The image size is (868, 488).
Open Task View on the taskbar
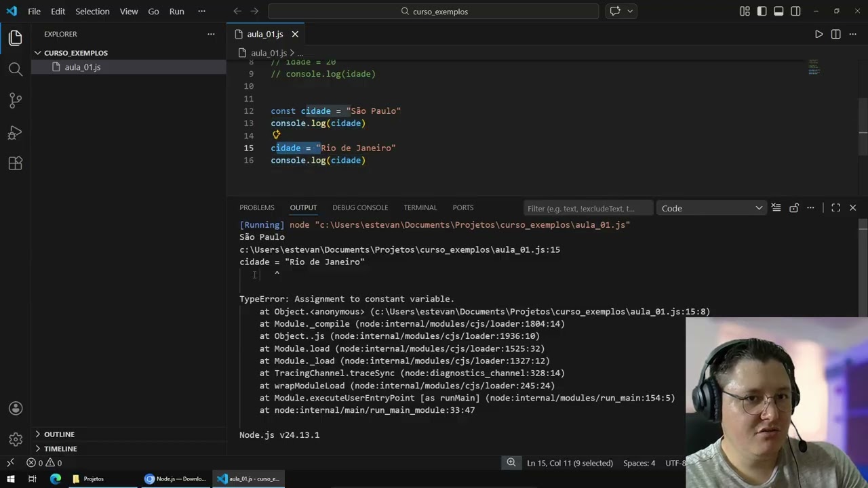[x=32, y=479]
